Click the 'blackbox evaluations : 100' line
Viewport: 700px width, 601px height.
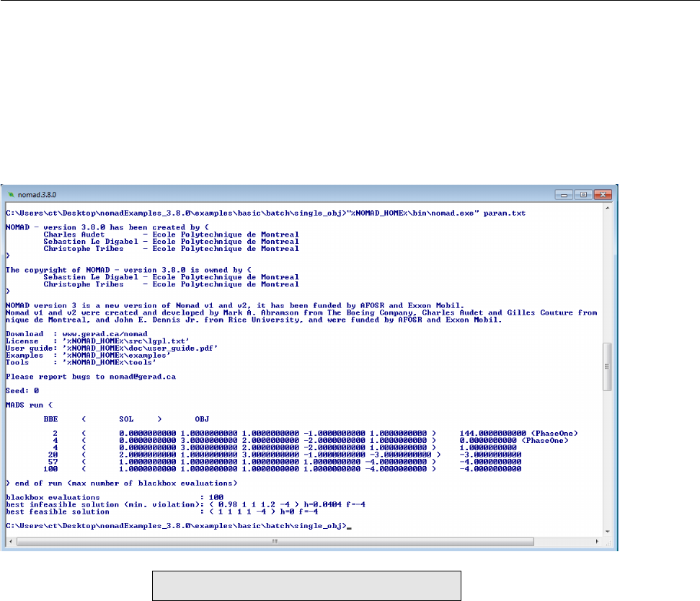click(x=115, y=497)
